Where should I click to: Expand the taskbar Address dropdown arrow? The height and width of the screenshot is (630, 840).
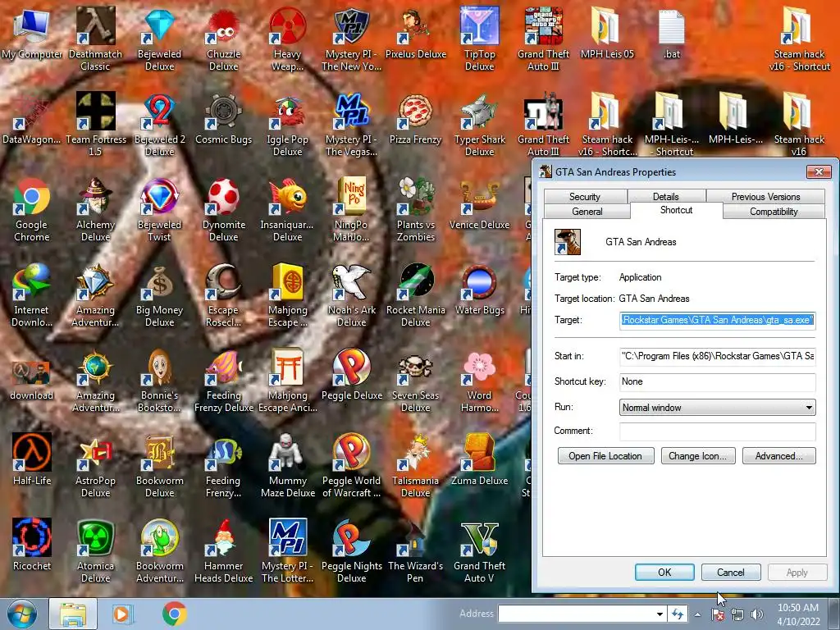[x=660, y=614]
